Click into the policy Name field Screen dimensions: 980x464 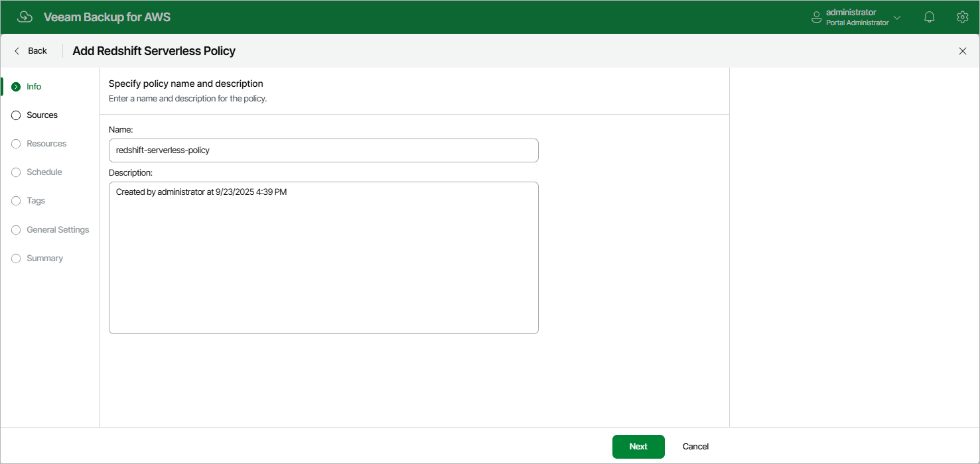(x=324, y=150)
